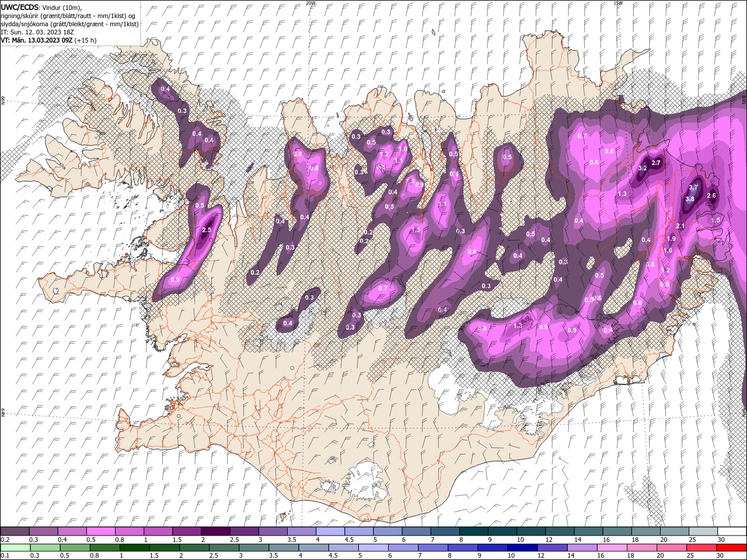The height and width of the screenshot is (560, 747).
Task: Click the darkest teal 8 snow-scale swatch
Action: 474,531
